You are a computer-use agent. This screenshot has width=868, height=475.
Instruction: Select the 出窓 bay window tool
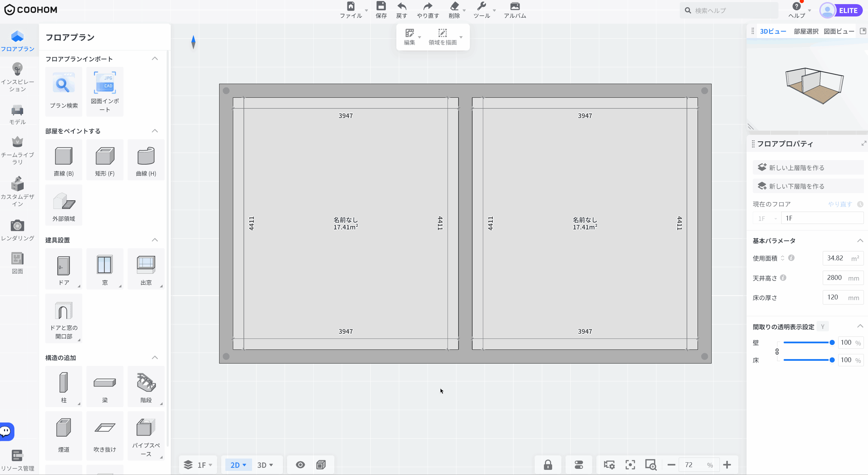(x=146, y=269)
